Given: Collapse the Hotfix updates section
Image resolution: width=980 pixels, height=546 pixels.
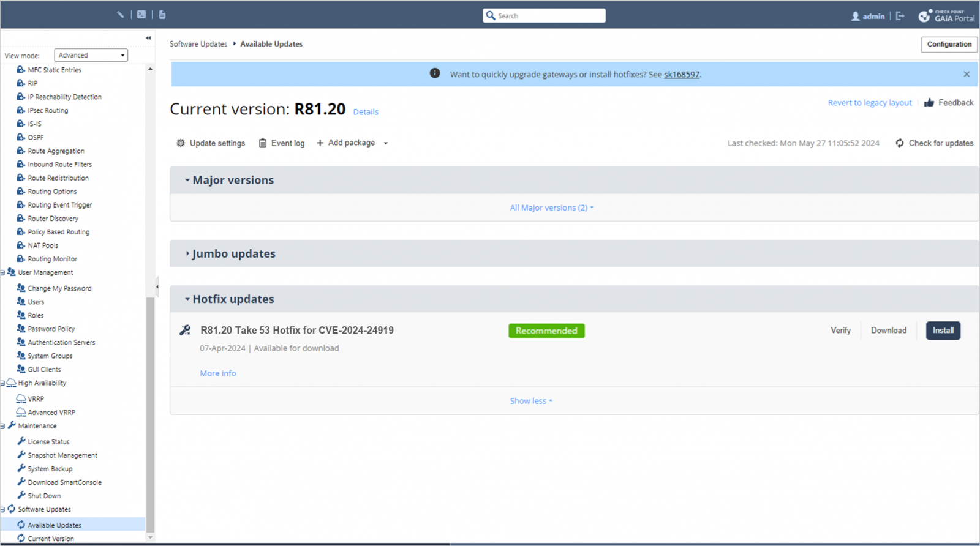Looking at the screenshot, I should [x=187, y=299].
